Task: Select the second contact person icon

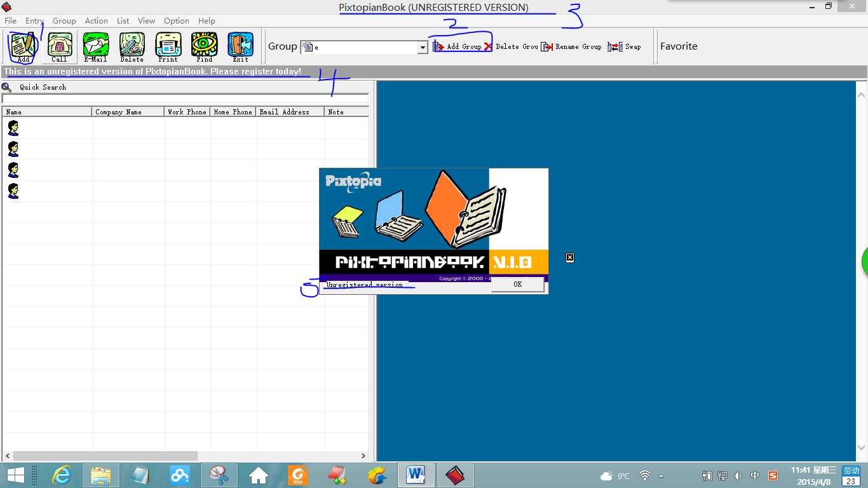Action: click(13, 149)
